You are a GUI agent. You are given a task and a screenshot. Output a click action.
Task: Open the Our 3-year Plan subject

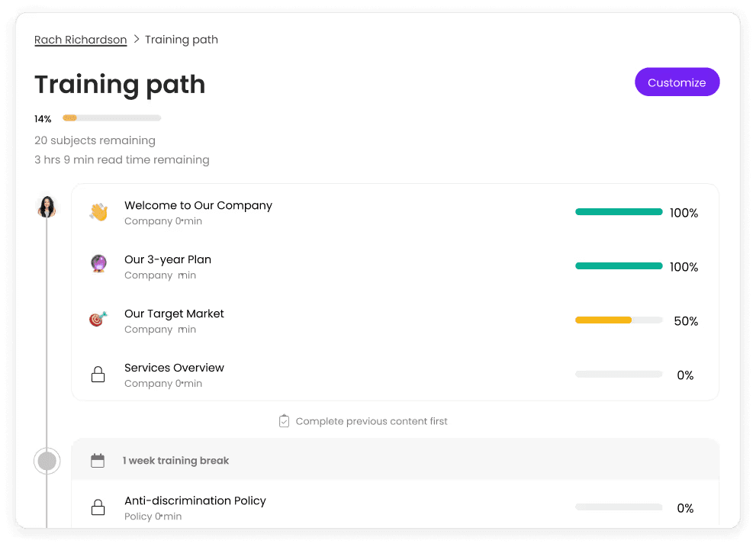pos(167,259)
